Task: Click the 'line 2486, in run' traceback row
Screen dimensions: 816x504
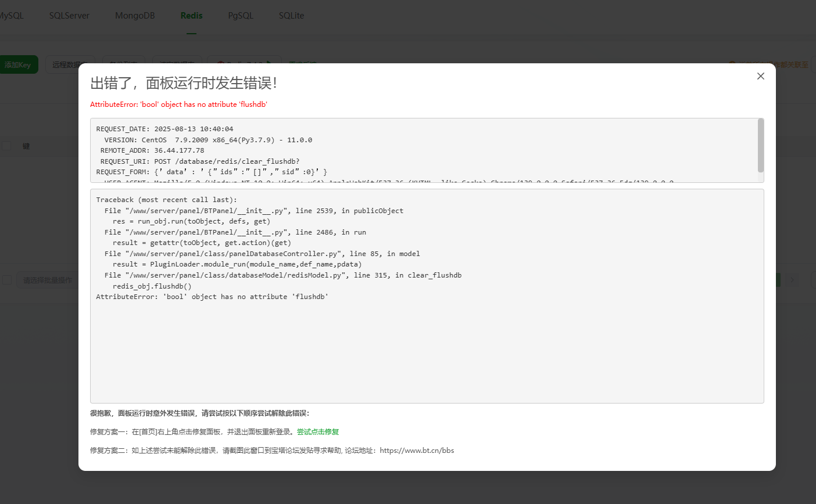Action: pyautogui.click(x=235, y=232)
